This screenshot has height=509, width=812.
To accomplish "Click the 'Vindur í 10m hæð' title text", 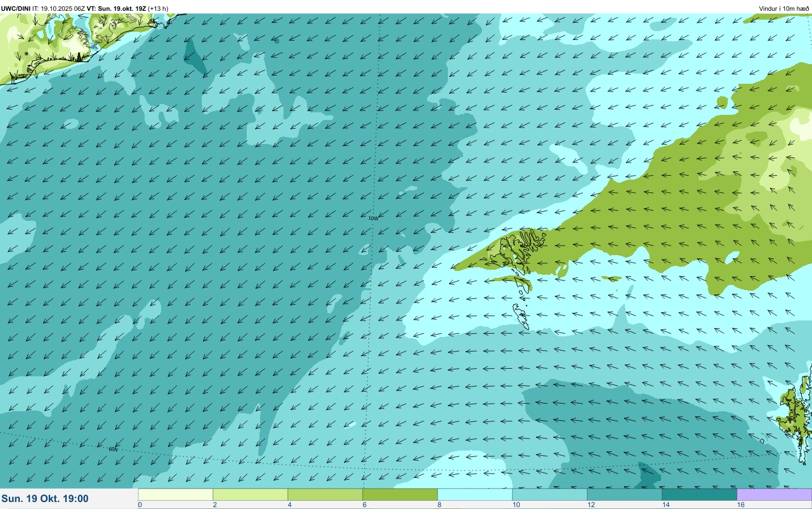I will pos(784,8).
